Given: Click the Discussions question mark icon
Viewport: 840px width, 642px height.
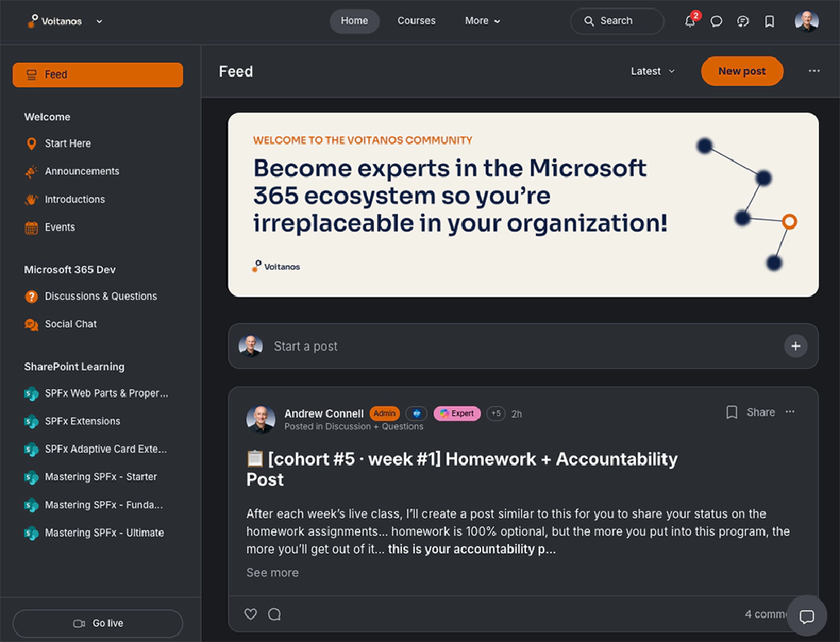Looking at the screenshot, I should click(x=32, y=297).
